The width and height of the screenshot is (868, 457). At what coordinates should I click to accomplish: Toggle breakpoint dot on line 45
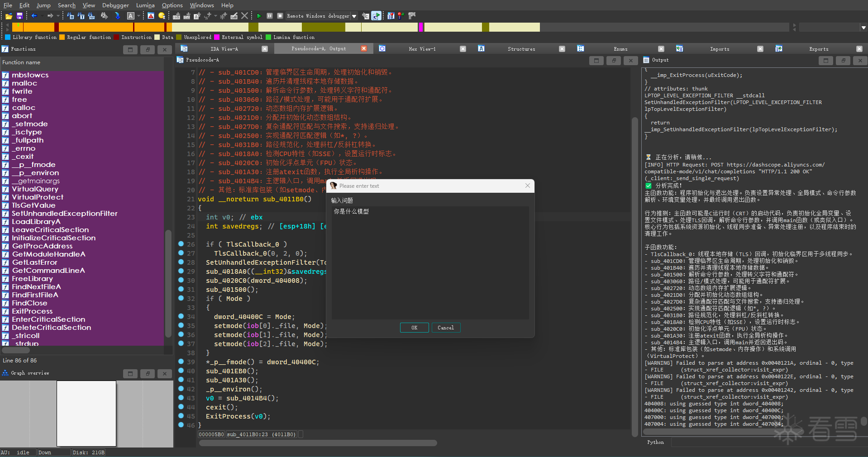[x=181, y=416]
